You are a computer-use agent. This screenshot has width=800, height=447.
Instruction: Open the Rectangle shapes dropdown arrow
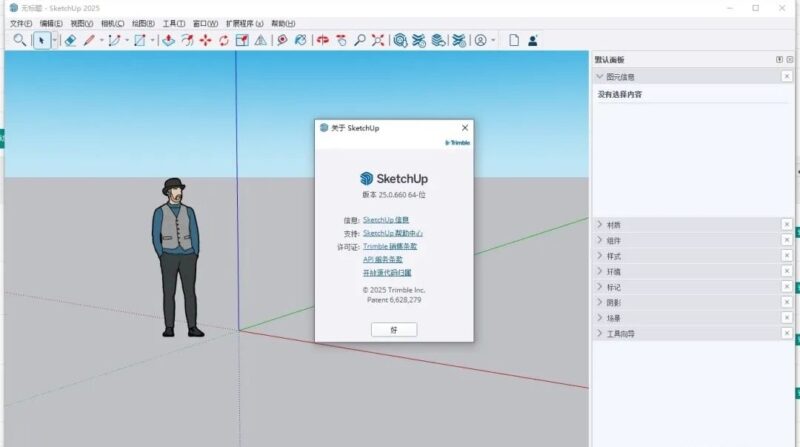point(152,40)
